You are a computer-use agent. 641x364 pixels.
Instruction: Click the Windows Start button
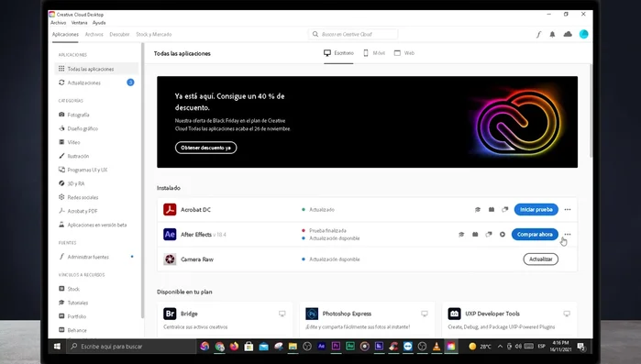(x=57, y=347)
